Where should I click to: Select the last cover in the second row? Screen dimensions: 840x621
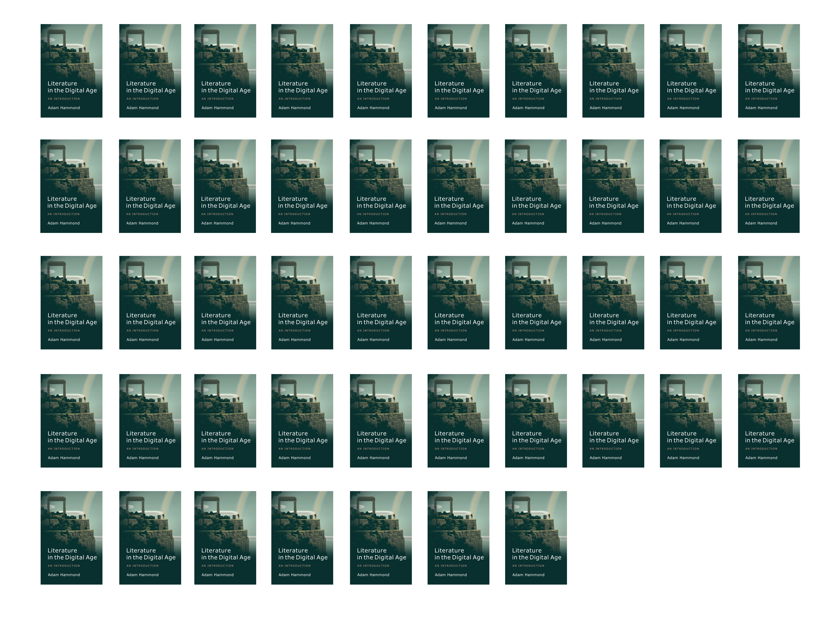tap(768, 186)
